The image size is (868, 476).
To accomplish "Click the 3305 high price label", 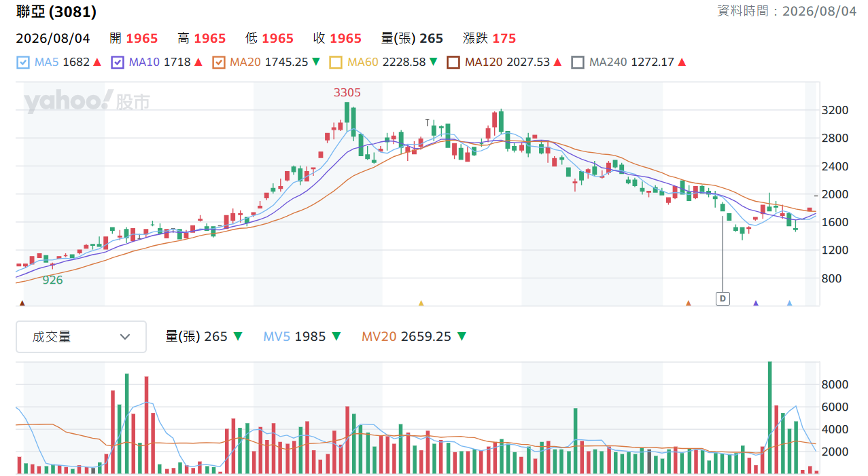I will coord(347,92).
